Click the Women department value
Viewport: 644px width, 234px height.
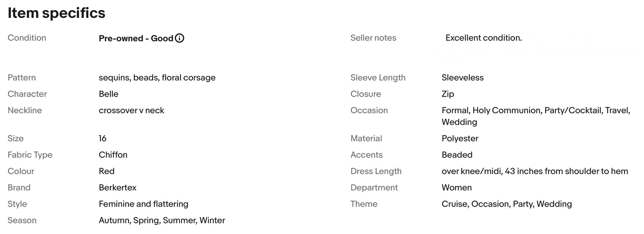click(457, 188)
